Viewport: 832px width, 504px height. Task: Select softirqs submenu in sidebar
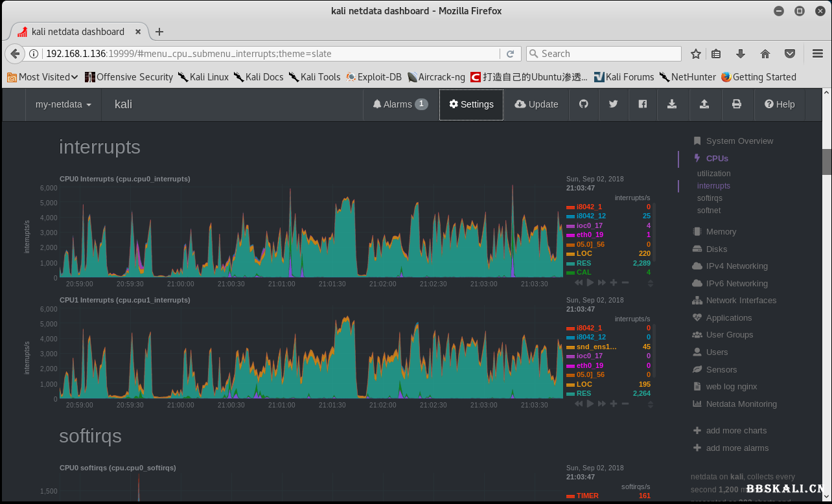click(710, 198)
